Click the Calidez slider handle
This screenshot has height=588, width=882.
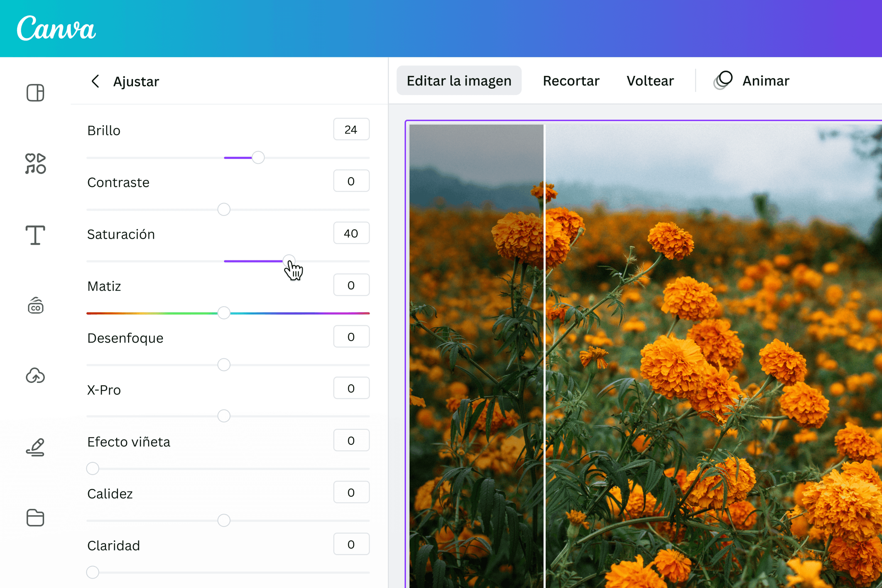click(224, 520)
